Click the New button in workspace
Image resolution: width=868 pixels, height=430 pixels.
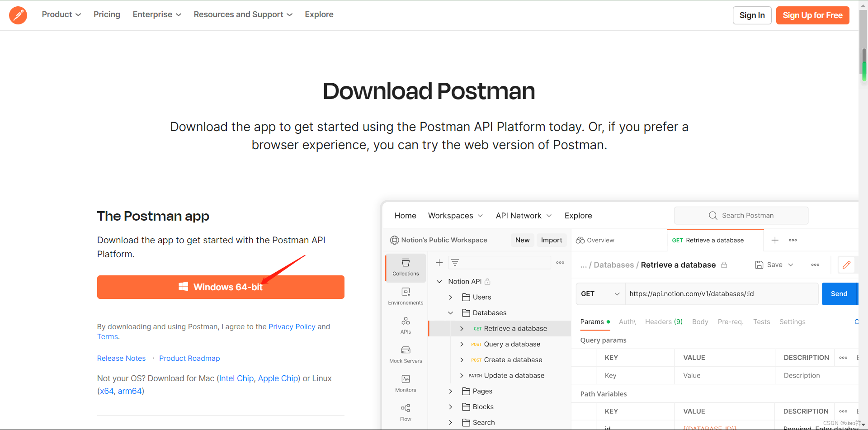pyautogui.click(x=523, y=240)
